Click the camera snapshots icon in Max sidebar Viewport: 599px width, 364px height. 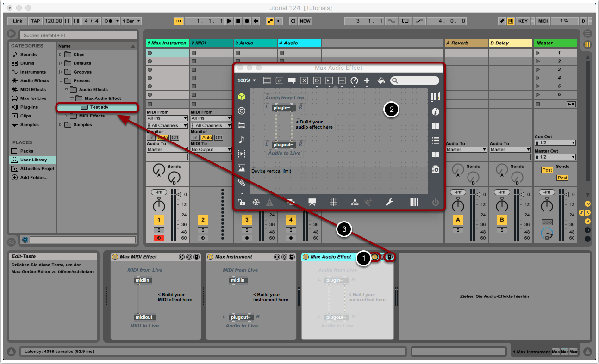coord(435,169)
